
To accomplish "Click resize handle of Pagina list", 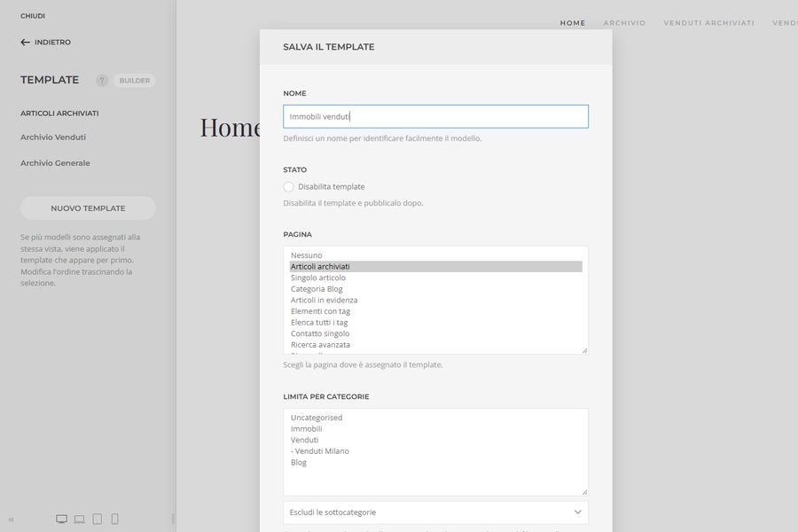I will click(x=585, y=350).
